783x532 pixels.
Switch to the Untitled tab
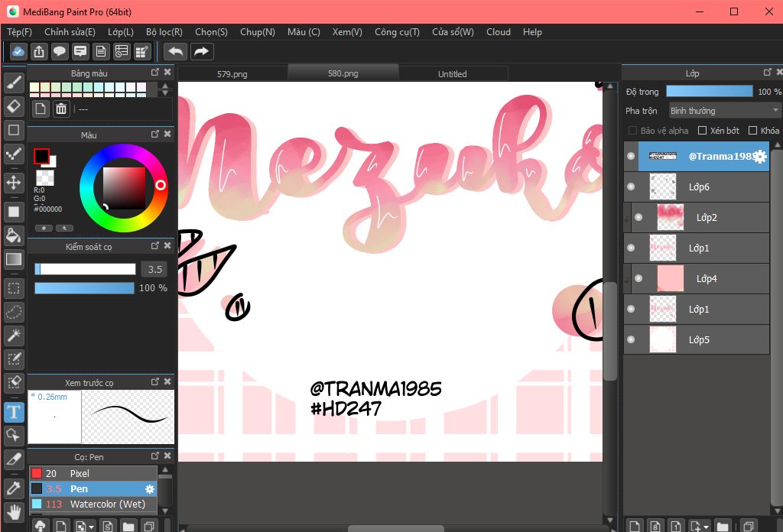453,74
